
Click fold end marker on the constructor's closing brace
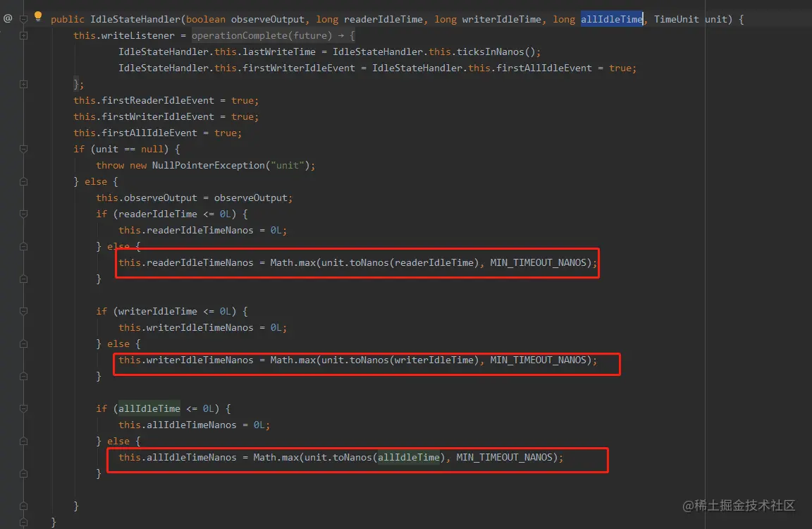(23, 522)
